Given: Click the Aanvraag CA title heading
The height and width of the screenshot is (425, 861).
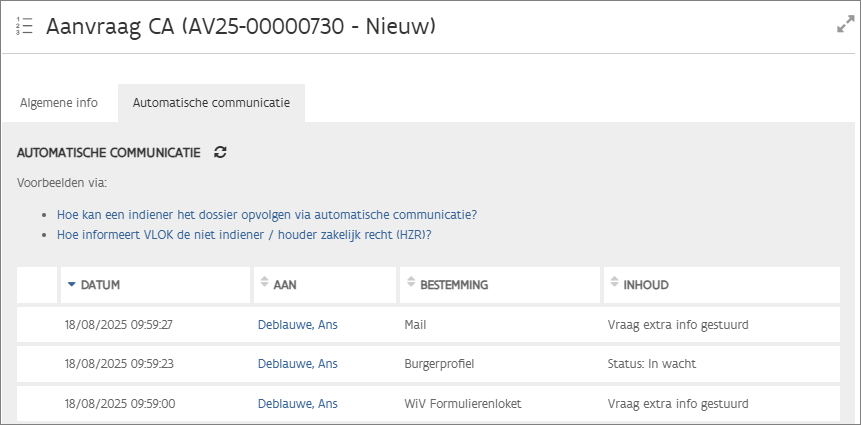Looking at the screenshot, I should [x=241, y=27].
